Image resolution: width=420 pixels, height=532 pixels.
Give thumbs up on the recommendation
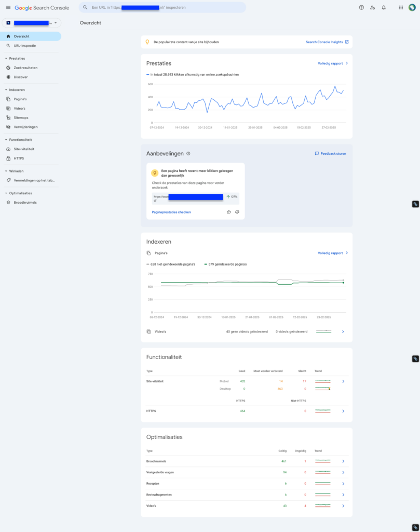point(229,212)
